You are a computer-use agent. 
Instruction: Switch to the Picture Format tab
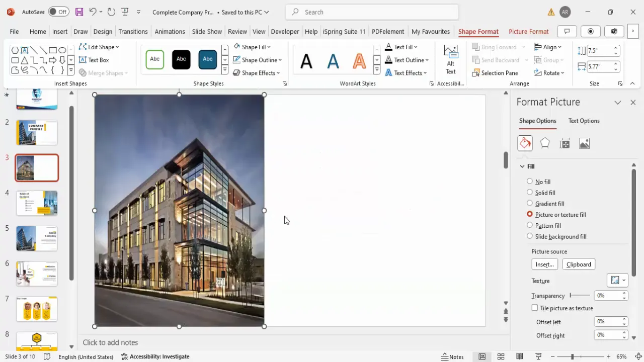tap(529, 31)
